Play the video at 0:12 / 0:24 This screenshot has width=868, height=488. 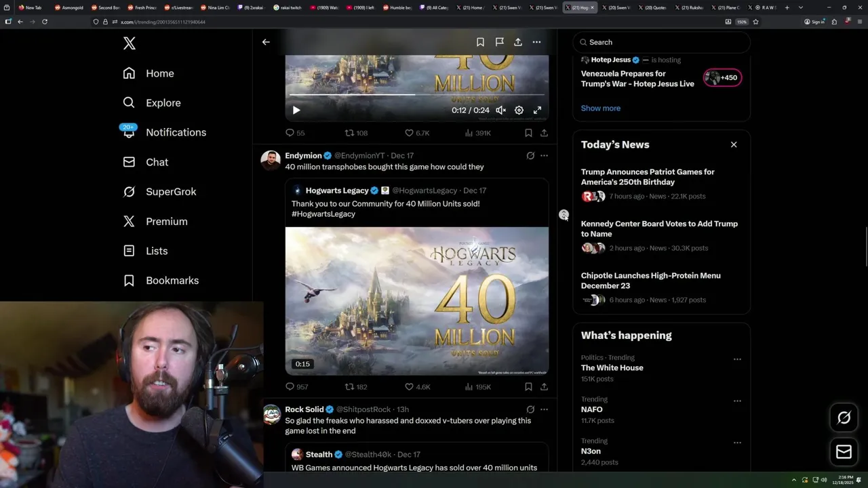point(296,110)
